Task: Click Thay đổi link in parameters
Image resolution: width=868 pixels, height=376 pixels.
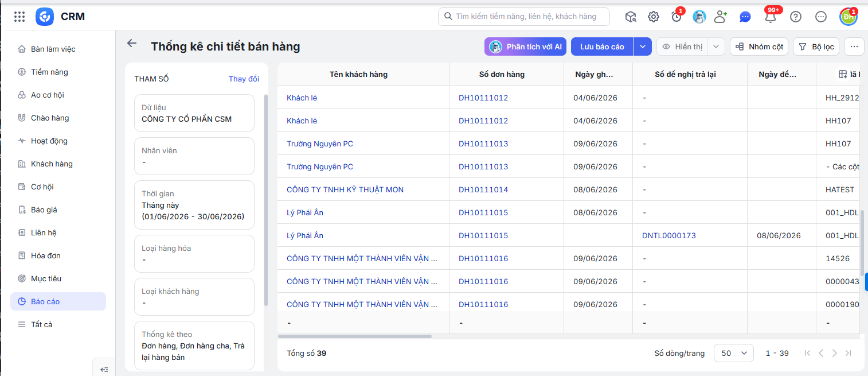Action: pos(244,79)
